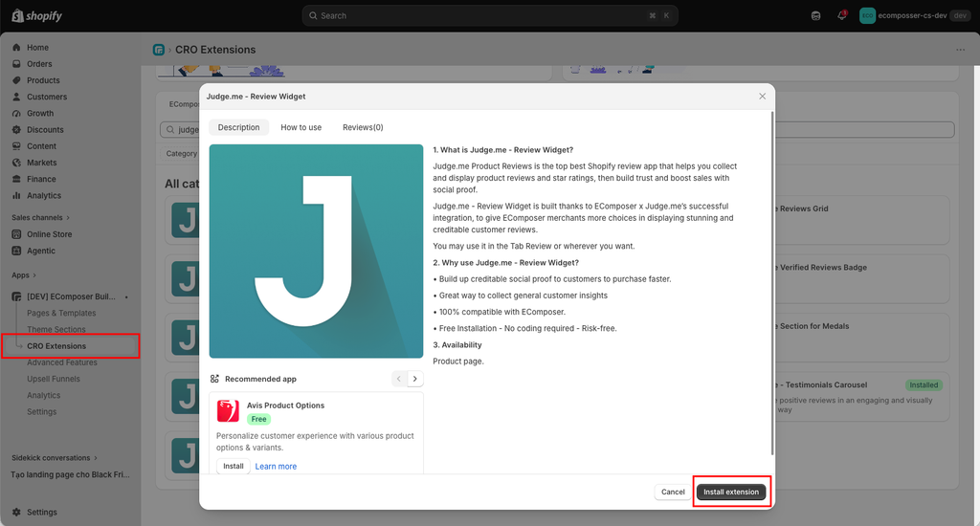
Task: Open Products in the sidebar
Action: pyautogui.click(x=43, y=80)
